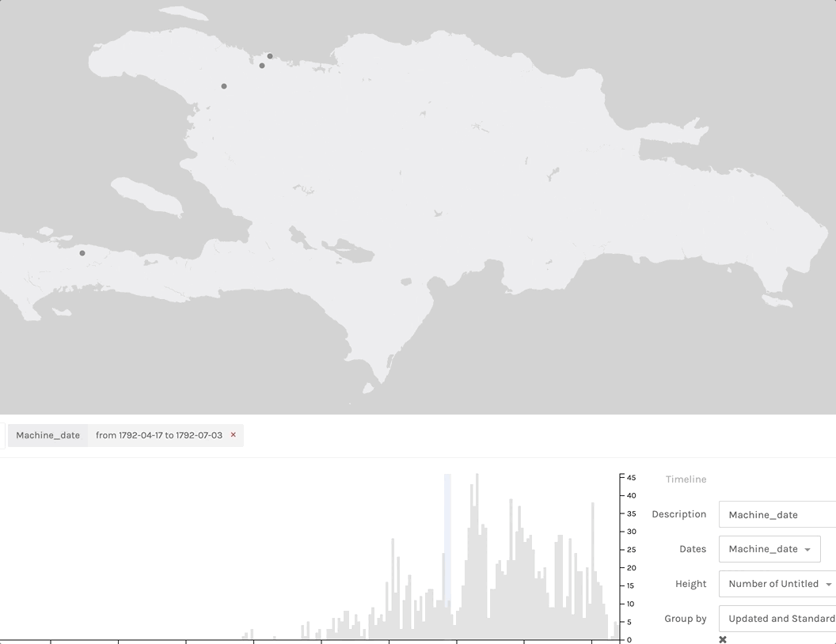Click the Description label

[x=678, y=514]
